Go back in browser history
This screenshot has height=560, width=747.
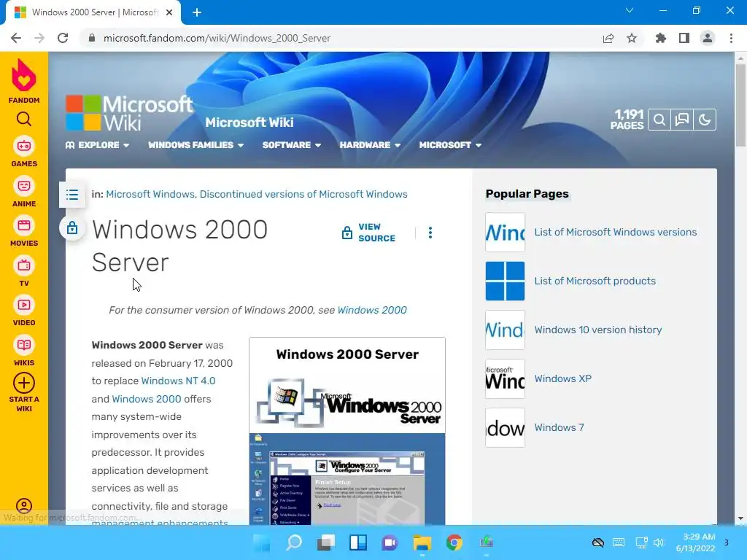16,38
